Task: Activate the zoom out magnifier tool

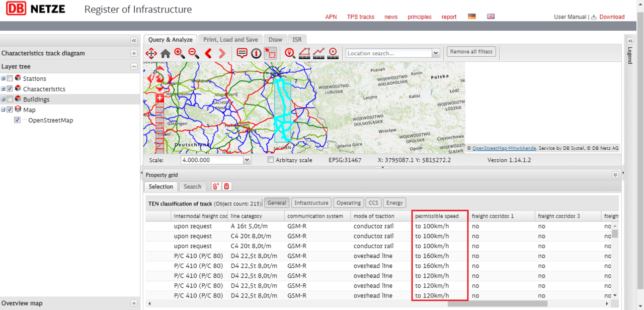Action: click(x=194, y=53)
